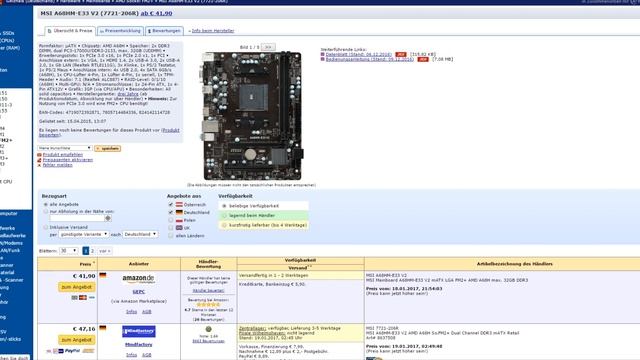
Task: Open the Mindfactory seller link
Action: [x=139, y=344]
